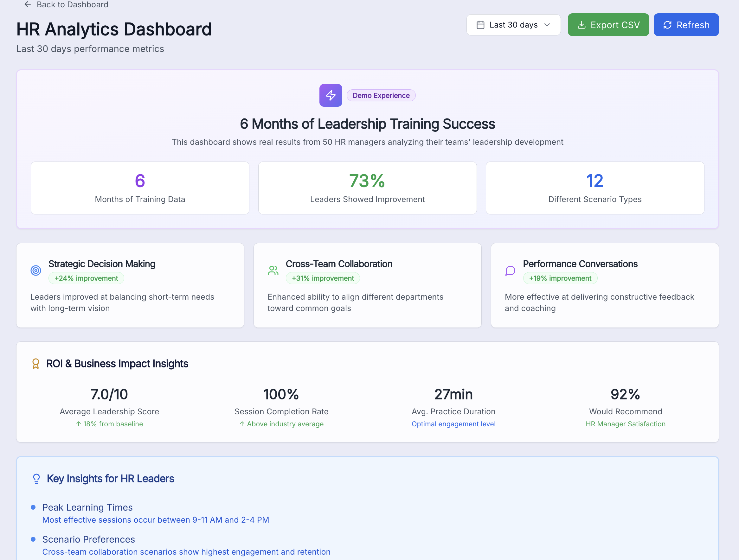Click the circular arrows icon on Refresh
Viewport: 739px width, 560px height.
pyautogui.click(x=667, y=25)
